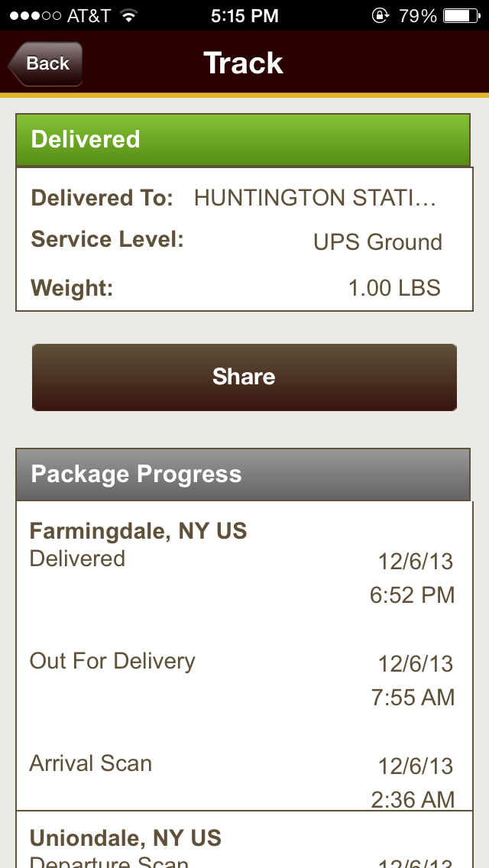
Task: Tap the Track title in navigation bar
Action: pos(244,63)
